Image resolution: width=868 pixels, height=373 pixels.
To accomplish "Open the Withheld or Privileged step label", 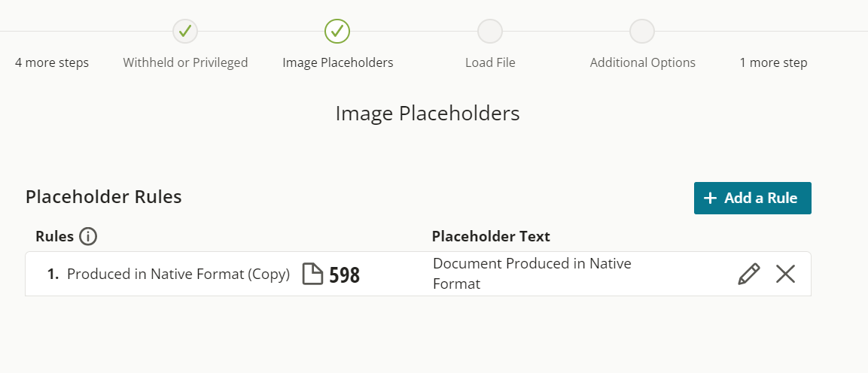I will (185, 62).
